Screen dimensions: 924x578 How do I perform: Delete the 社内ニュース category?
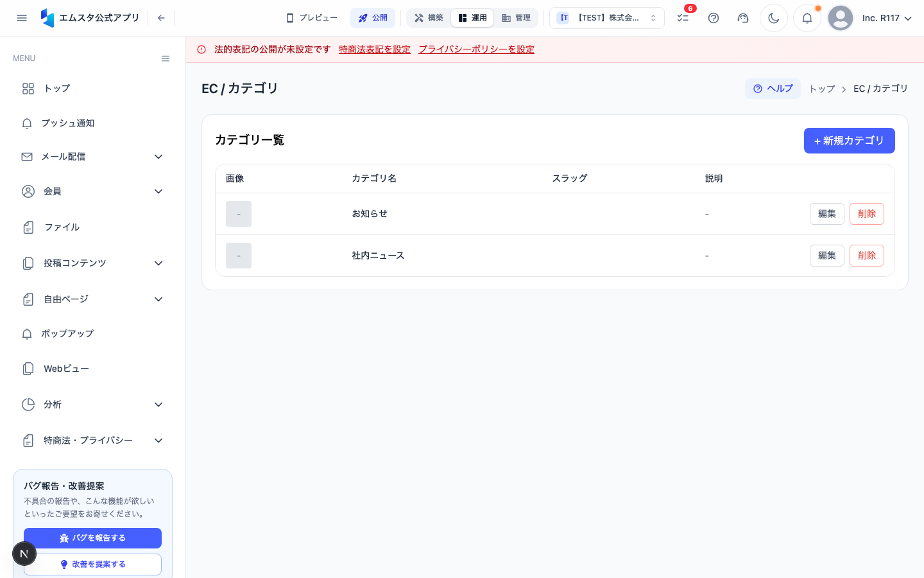click(867, 256)
